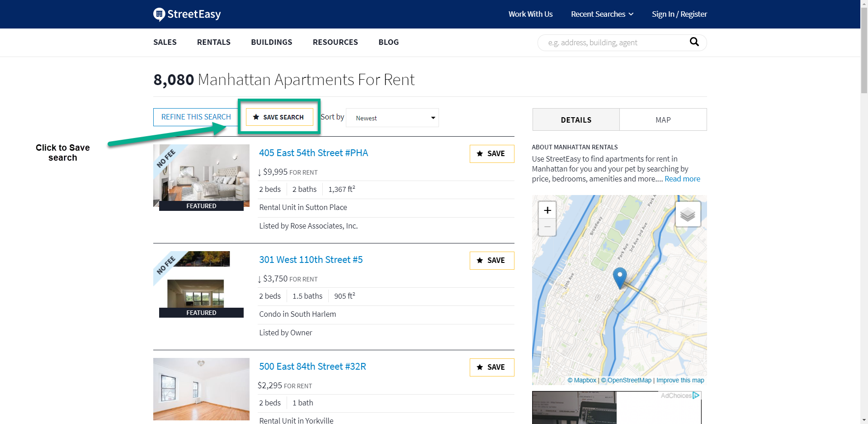Go to the Blog page
The height and width of the screenshot is (424, 868).
tap(389, 42)
